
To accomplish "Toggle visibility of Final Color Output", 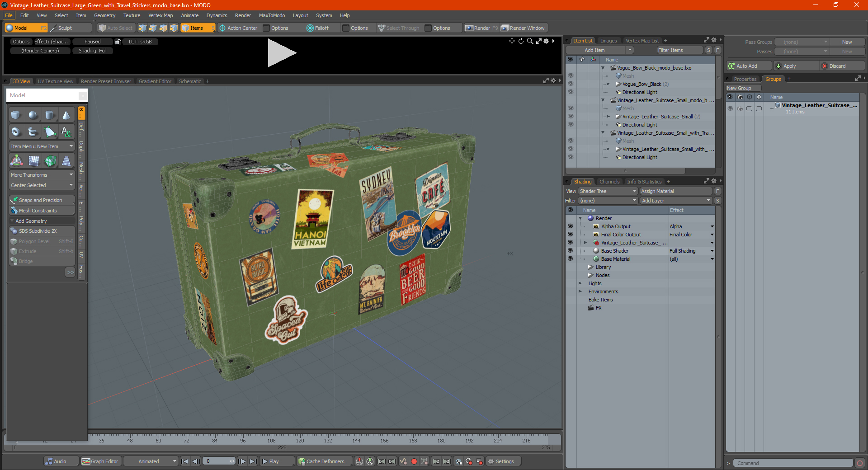I will [570, 235].
